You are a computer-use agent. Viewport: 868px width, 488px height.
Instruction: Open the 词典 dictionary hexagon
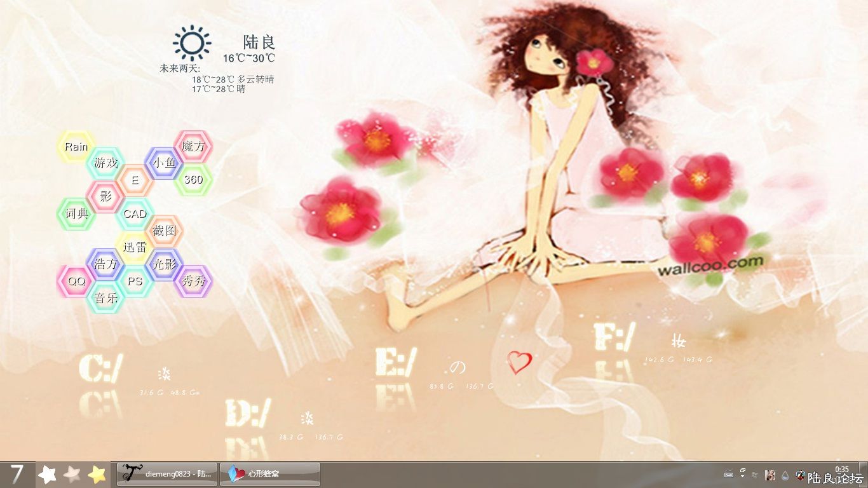coord(76,214)
